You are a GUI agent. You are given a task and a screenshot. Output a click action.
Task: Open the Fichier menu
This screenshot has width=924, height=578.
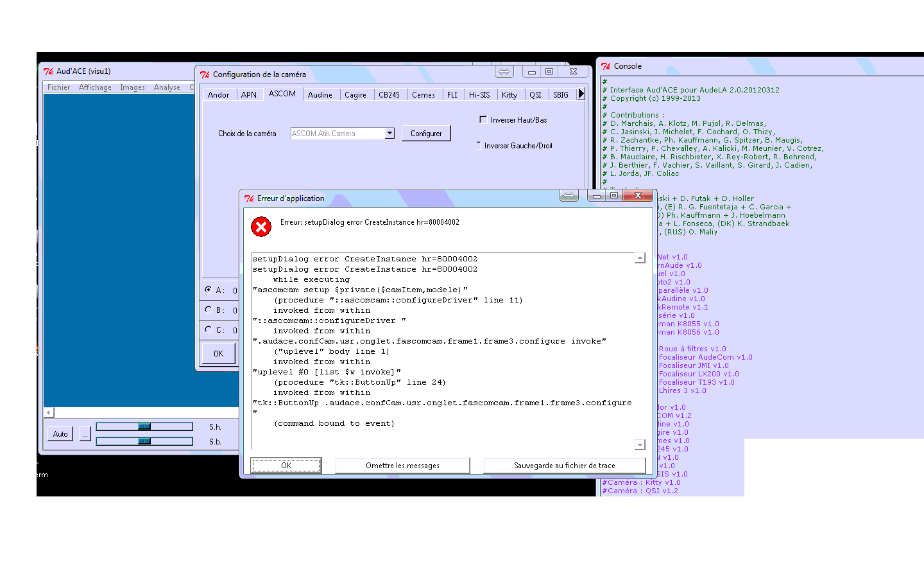click(x=58, y=87)
